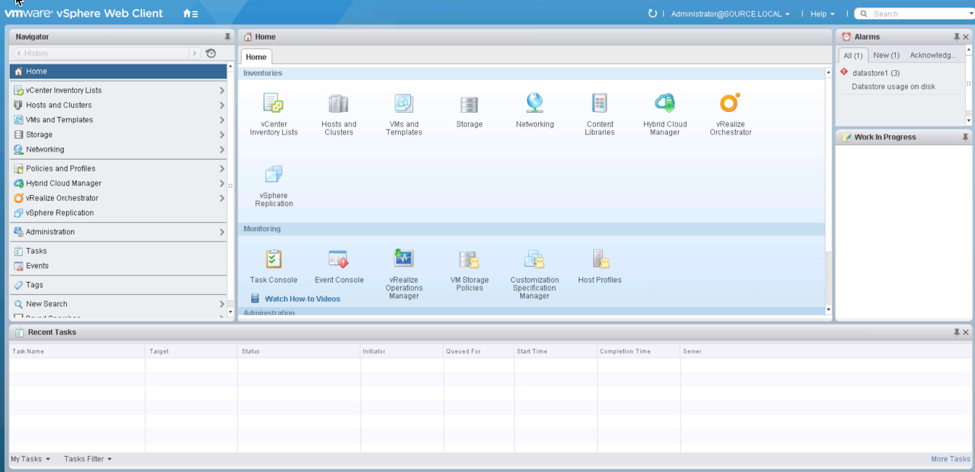Open Administrator@SOURCE.LOCAL user dropdown
Screen dimensions: 975x472
[730, 14]
